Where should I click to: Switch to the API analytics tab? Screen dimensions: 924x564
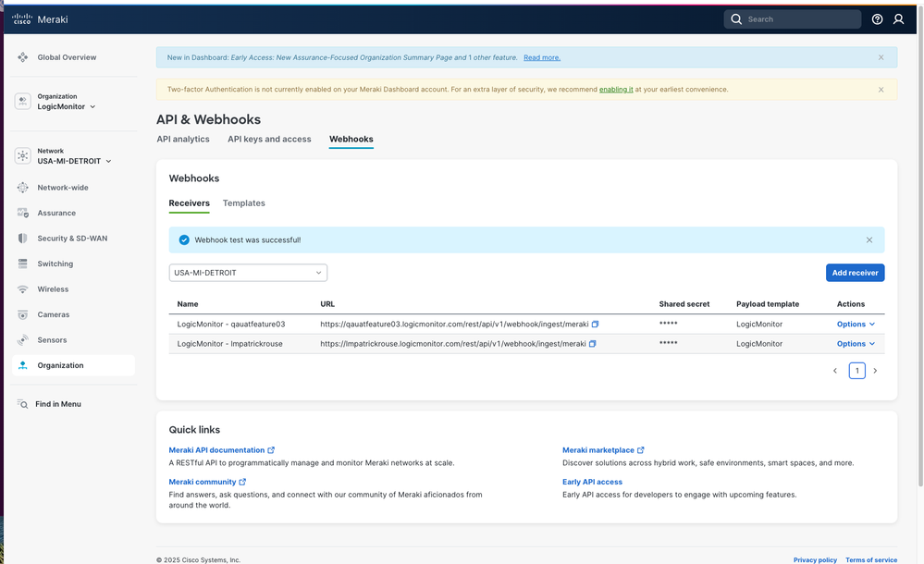(183, 139)
